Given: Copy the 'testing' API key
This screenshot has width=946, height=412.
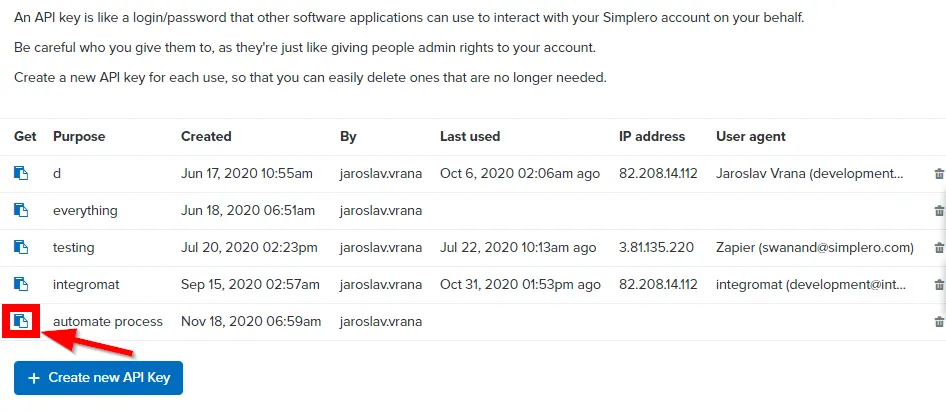Looking at the screenshot, I should 21,247.
